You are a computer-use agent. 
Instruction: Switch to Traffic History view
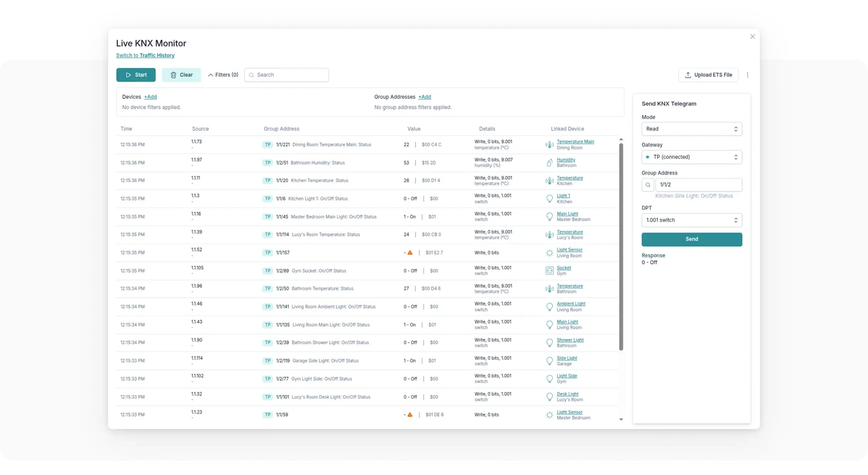click(145, 55)
